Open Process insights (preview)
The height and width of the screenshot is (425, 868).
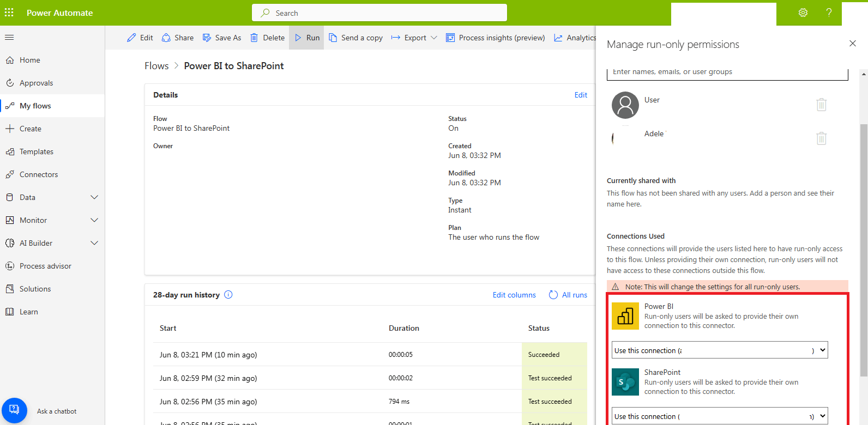496,38
